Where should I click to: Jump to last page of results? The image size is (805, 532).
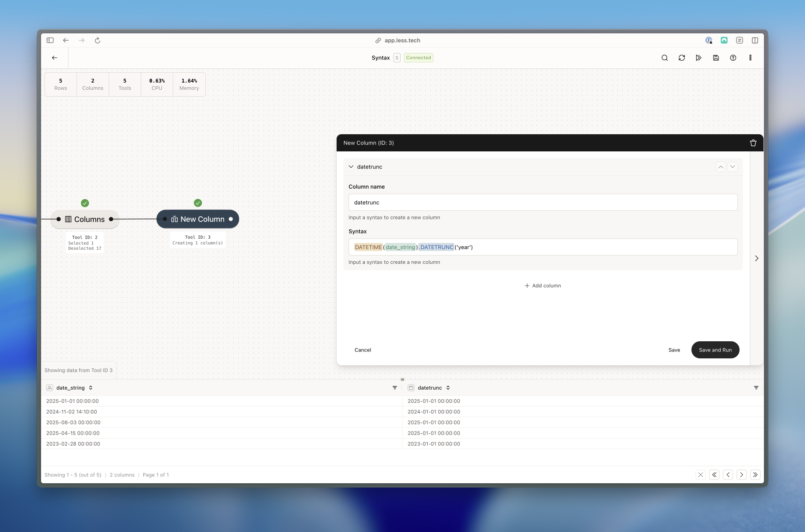coord(755,475)
